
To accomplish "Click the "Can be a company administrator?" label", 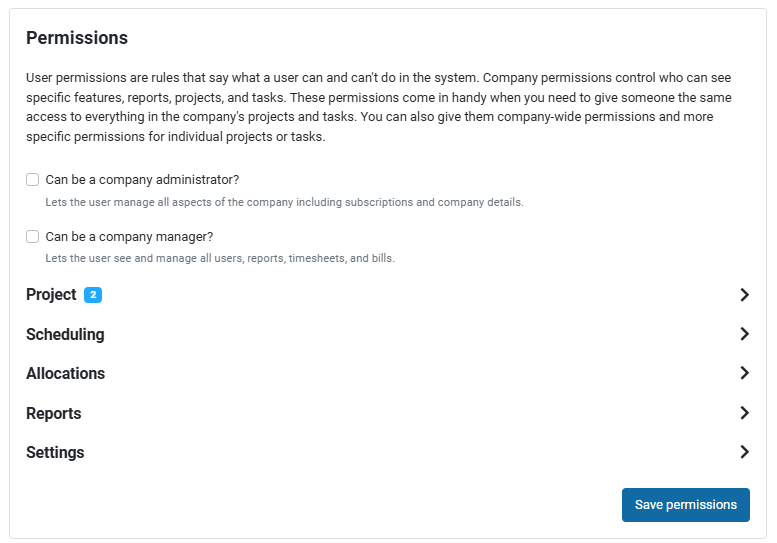I will (x=142, y=180).
